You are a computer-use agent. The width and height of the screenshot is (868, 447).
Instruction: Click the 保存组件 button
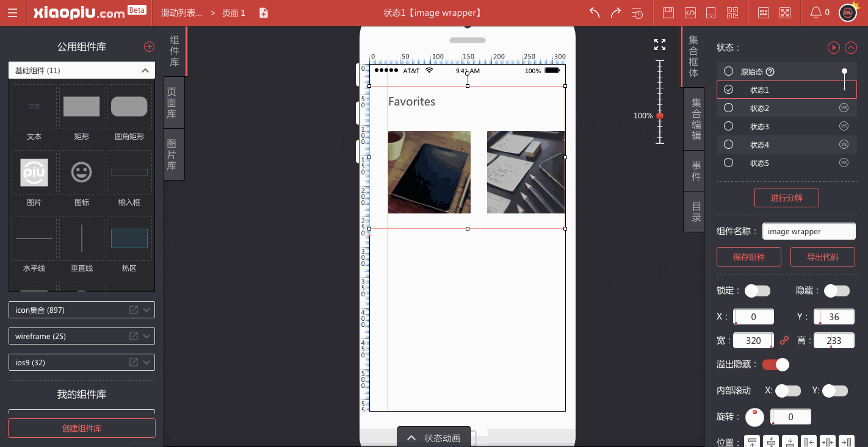pos(749,257)
